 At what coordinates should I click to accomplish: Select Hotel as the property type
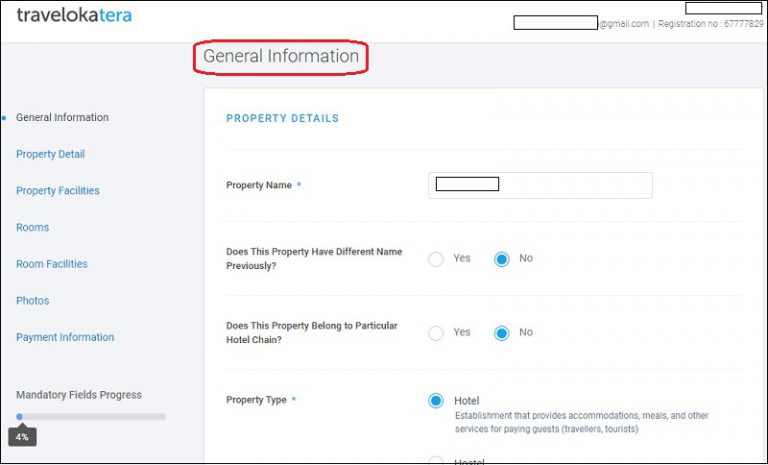tap(436, 401)
